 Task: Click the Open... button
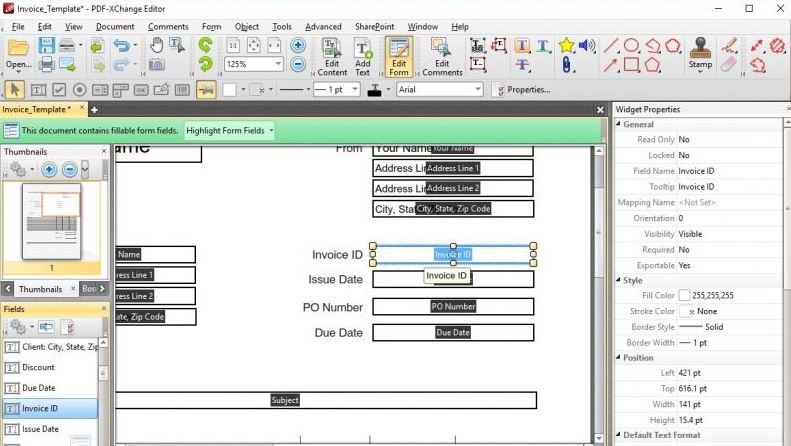coord(18,54)
